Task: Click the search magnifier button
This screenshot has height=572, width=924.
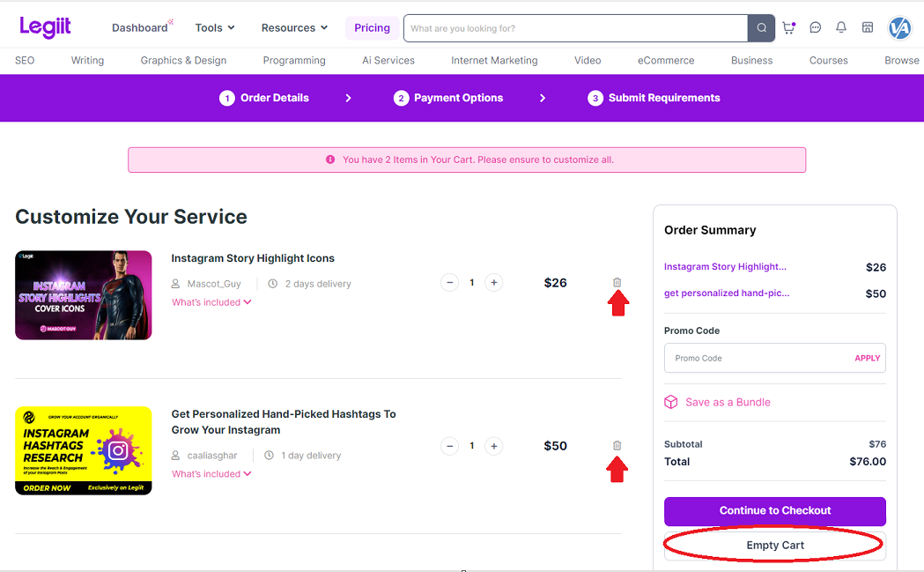Action: click(x=761, y=28)
